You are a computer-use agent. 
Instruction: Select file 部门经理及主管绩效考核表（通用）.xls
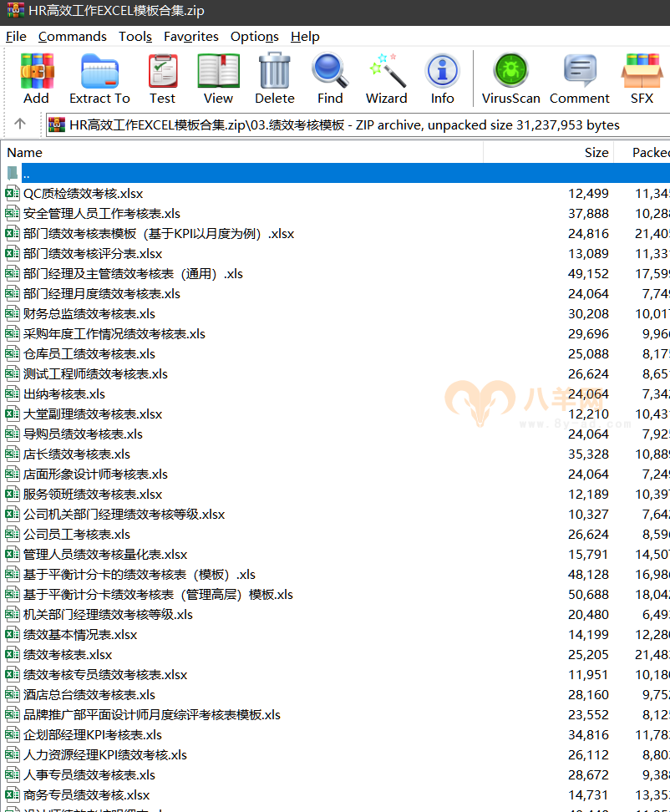133,274
